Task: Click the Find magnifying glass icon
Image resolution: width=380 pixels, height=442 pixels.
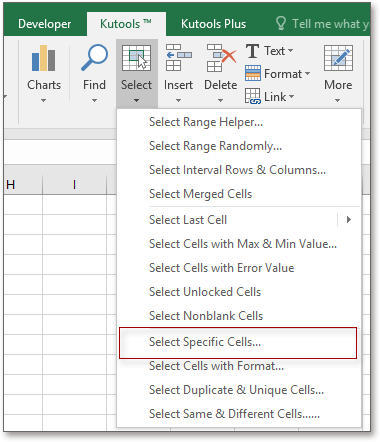Action: point(94,58)
